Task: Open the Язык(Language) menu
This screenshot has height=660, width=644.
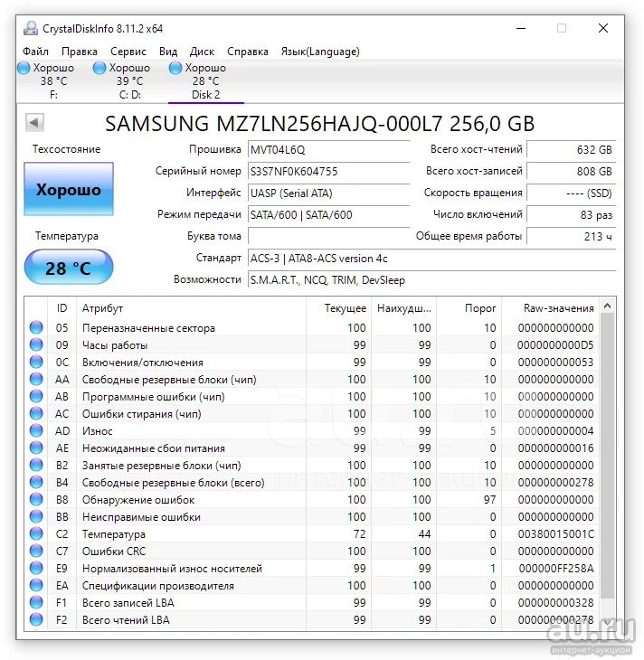Action: pos(320,52)
